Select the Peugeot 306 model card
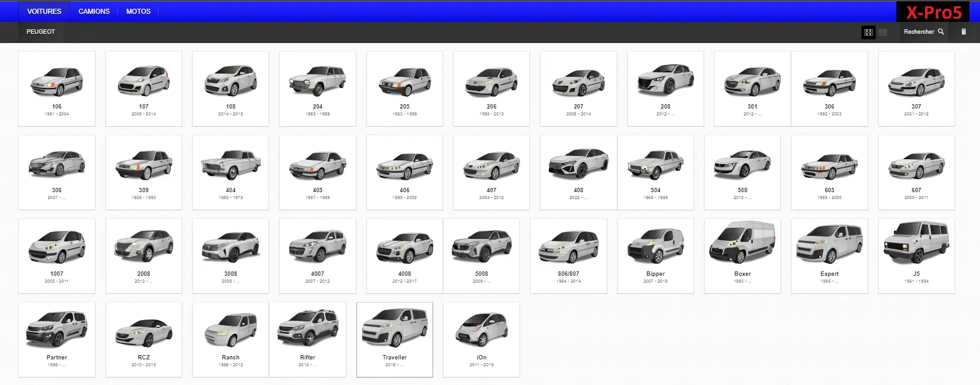The image size is (980, 385). tap(830, 89)
